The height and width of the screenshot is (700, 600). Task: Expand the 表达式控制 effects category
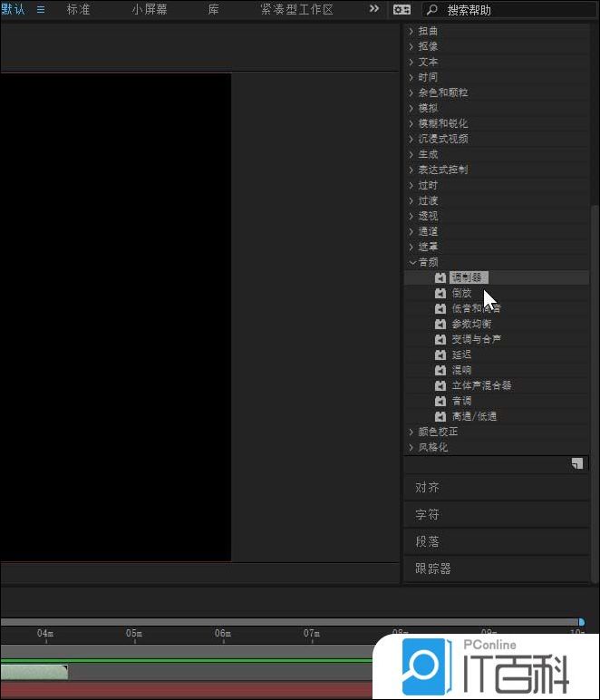(411, 170)
